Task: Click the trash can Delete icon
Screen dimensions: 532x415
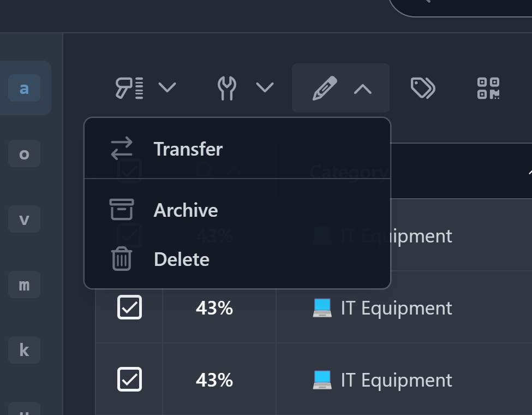Action: (x=122, y=259)
